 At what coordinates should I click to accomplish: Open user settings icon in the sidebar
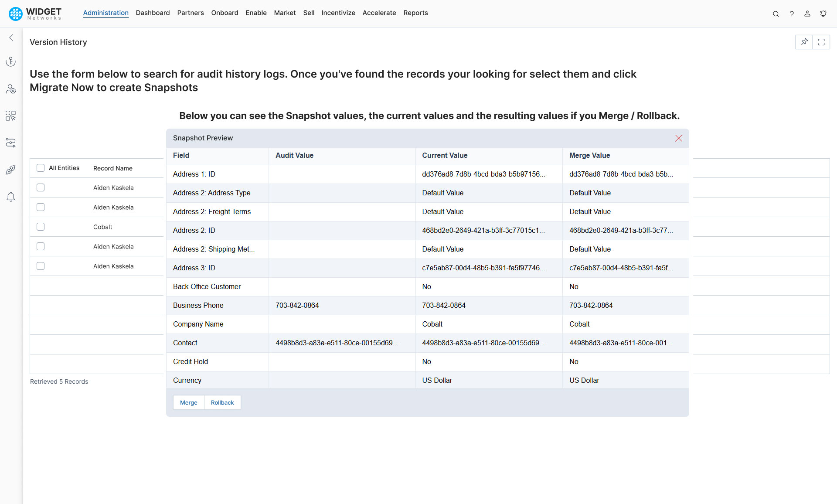(10, 89)
